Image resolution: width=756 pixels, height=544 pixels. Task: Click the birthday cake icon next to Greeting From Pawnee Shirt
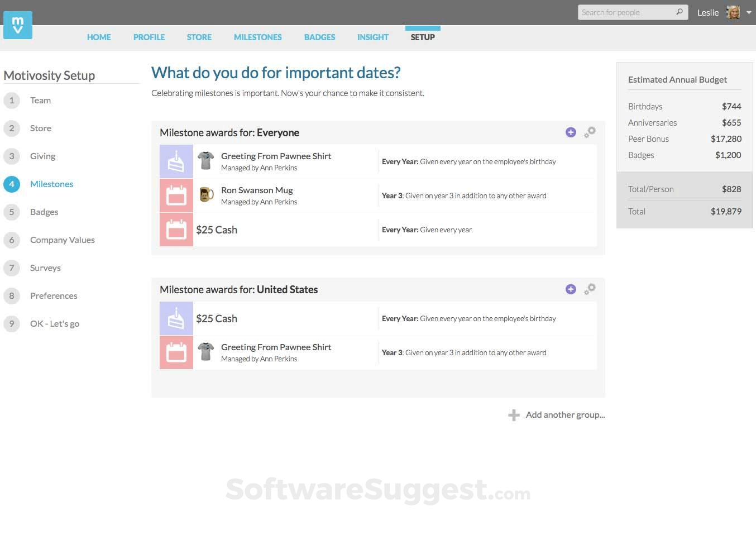(176, 161)
